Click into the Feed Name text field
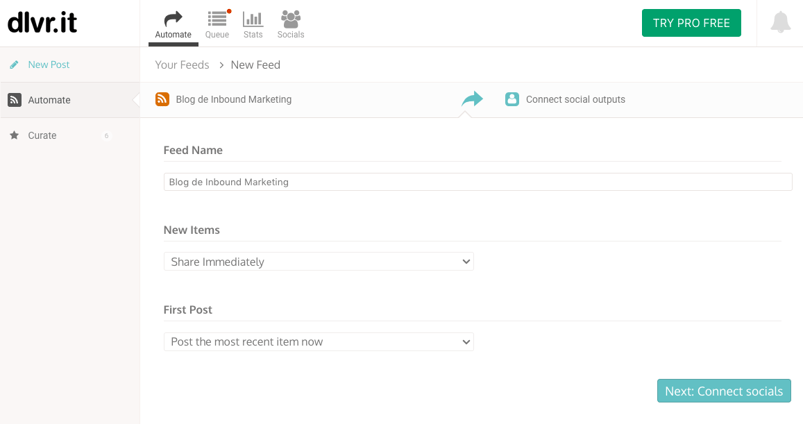Viewport: 803px width, 424px height. (478, 182)
